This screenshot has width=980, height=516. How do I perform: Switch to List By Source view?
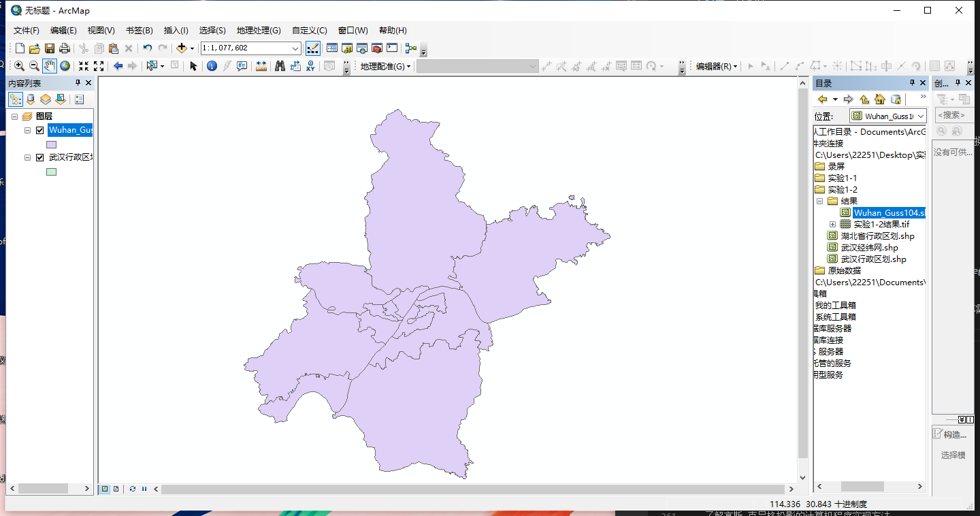(x=31, y=99)
